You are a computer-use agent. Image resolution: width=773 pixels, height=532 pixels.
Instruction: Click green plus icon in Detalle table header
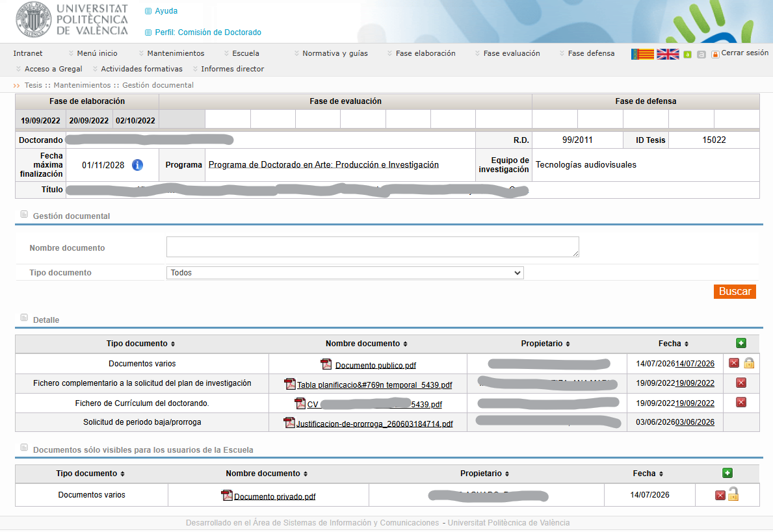[741, 344]
